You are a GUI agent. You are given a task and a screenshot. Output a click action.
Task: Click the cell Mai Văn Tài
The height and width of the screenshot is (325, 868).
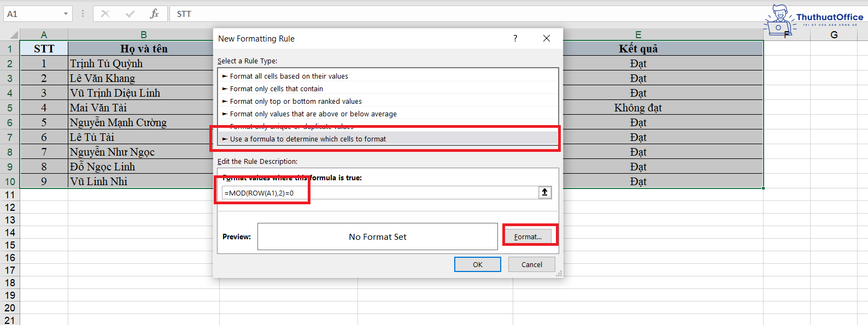pyautogui.click(x=140, y=108)
